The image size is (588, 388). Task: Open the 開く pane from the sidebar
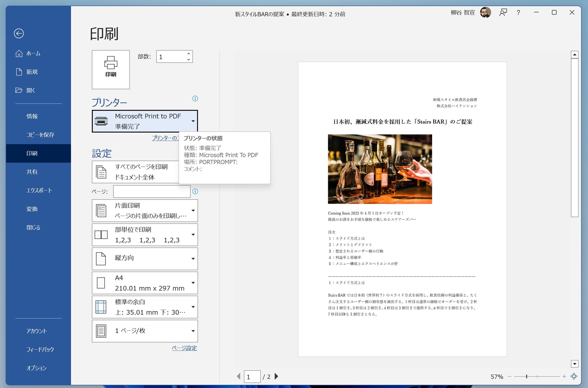pyautogui.click(x=32, y=90)
